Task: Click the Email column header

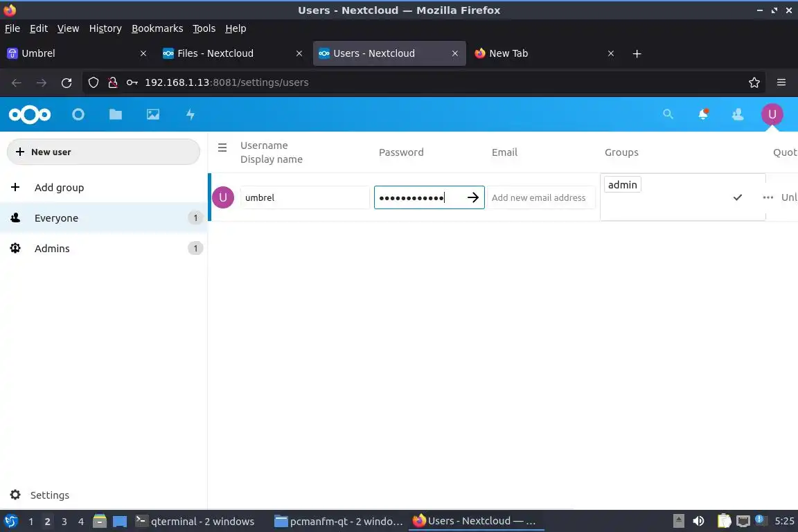Action: point(504,152)
